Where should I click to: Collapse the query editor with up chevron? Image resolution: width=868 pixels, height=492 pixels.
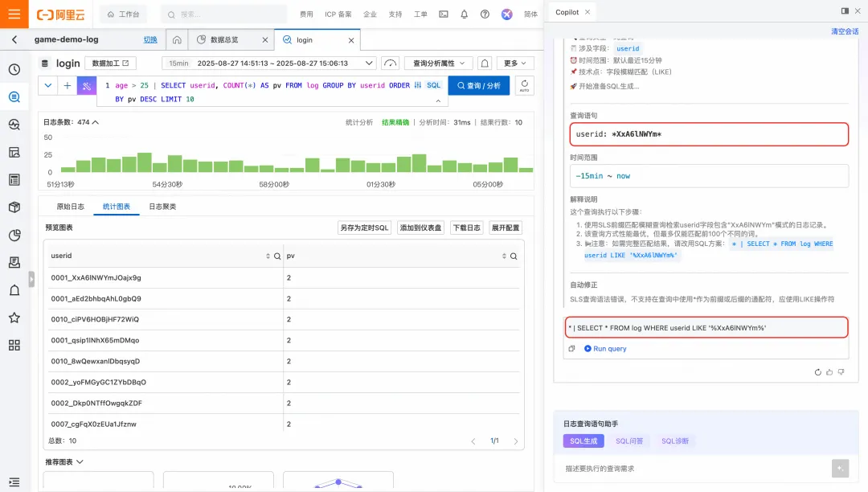point(438,100)
